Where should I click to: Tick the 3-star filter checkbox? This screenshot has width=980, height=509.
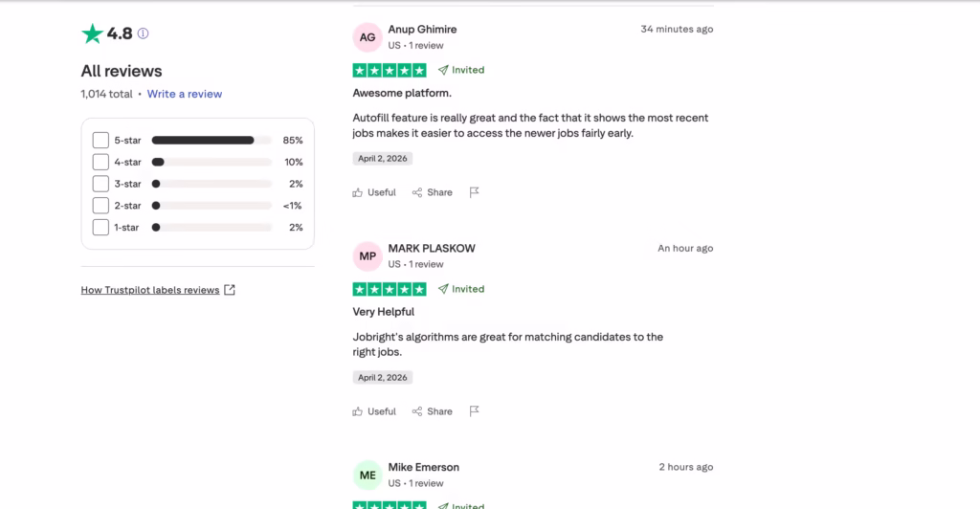point(100,184)
